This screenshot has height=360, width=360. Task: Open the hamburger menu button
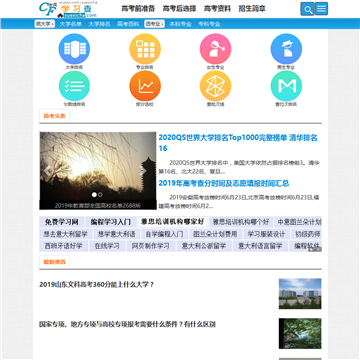point(321,9)
